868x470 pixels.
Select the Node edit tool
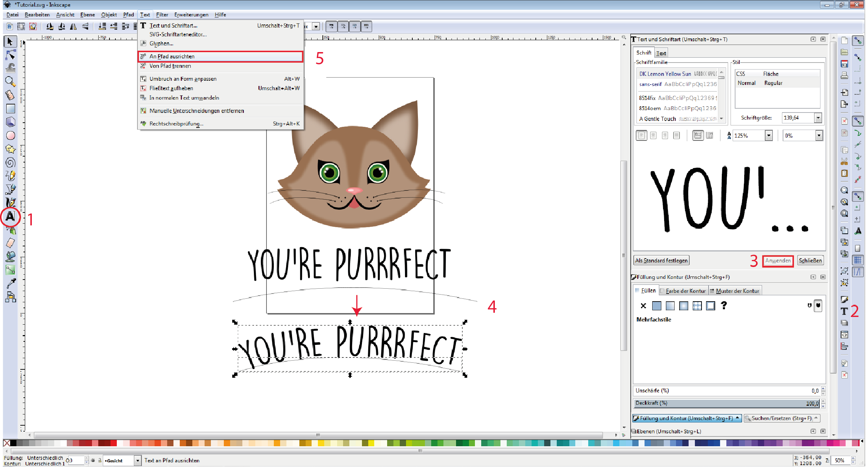click(x=10, y=55)
